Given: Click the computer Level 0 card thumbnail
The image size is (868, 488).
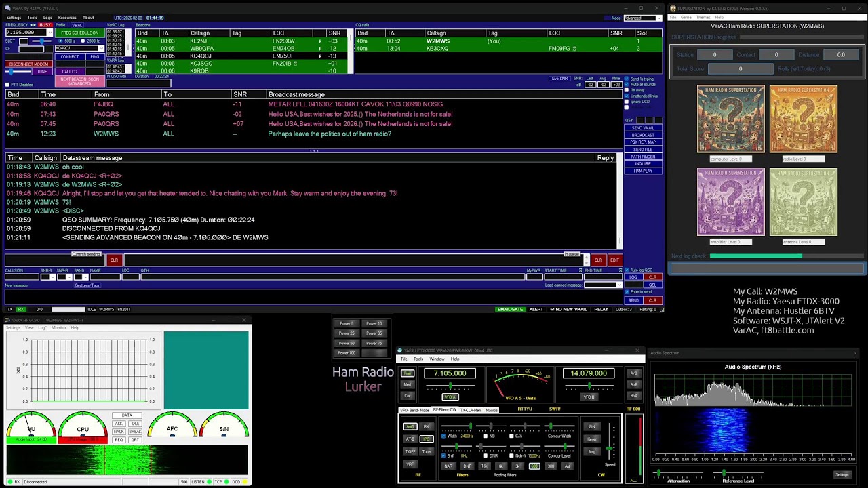Looking at the screenshot, I should [730, 119].
